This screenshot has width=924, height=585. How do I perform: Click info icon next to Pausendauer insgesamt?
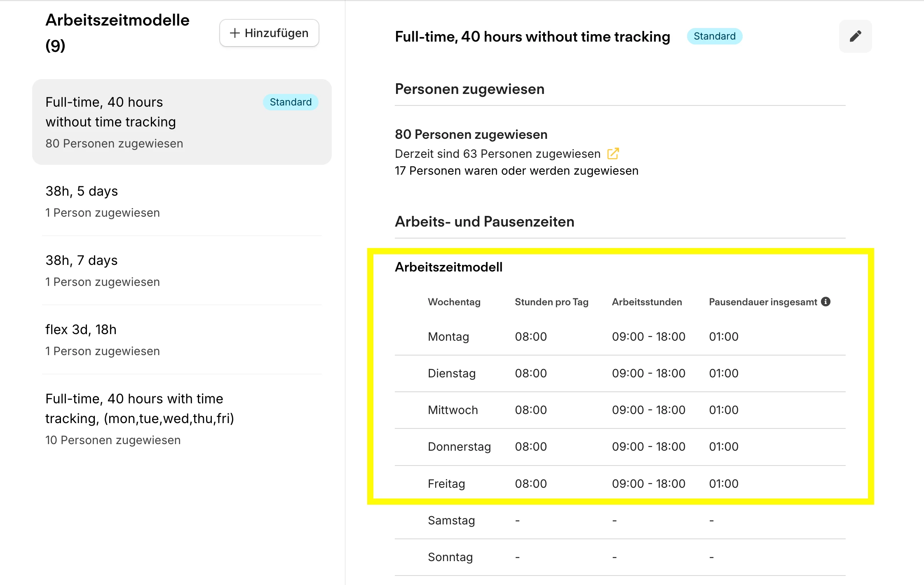click(826, 302)
